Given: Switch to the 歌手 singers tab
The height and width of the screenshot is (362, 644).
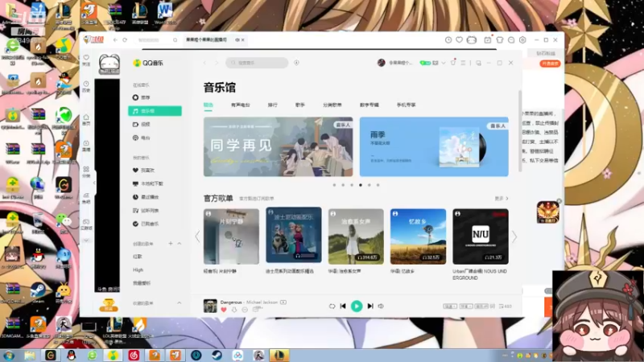Looking at the screenshot, I should (x=300, y=105).
